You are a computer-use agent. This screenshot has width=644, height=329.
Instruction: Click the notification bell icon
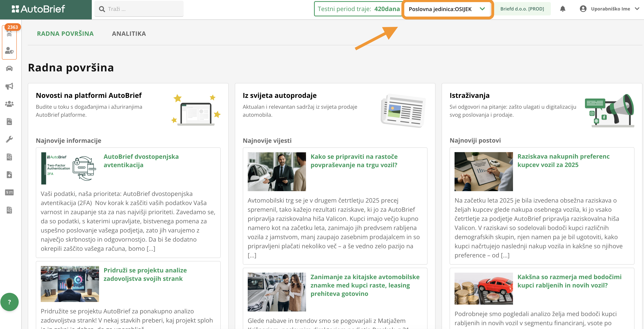click(x=563, y=9)
